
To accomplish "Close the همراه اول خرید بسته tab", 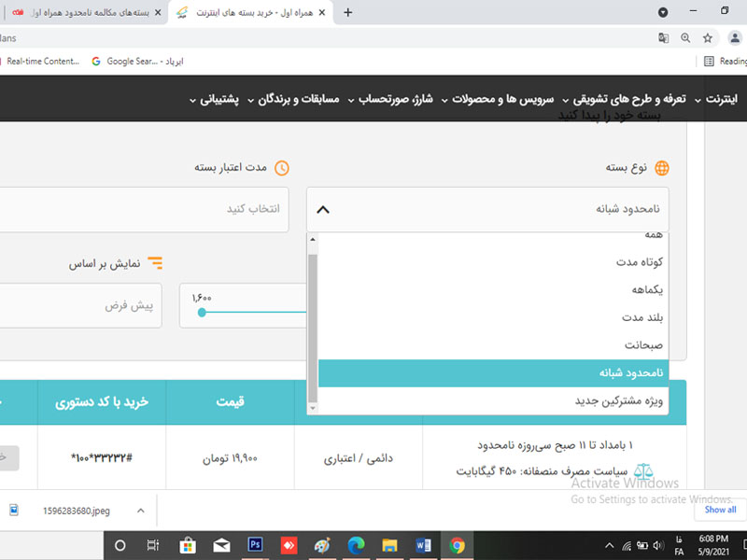I will tap(322, 13).
